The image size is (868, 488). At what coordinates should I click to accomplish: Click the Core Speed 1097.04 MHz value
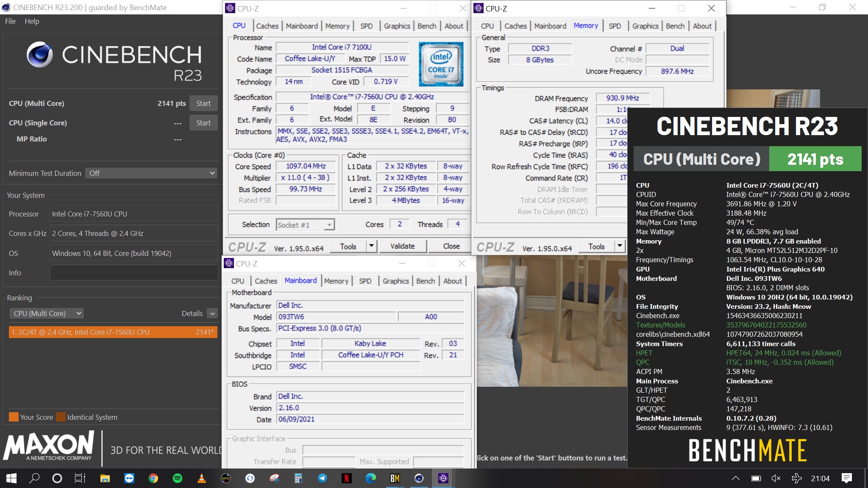tap(306, 166)
